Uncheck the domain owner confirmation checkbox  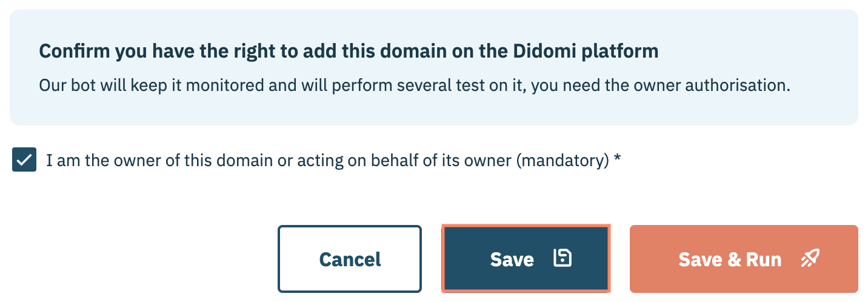pos(24,161)
